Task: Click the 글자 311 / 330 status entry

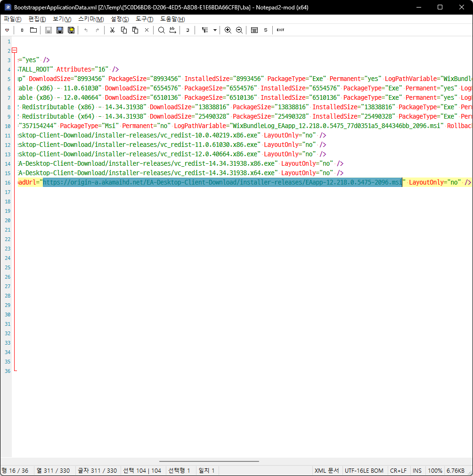Action: coord(97,470)
